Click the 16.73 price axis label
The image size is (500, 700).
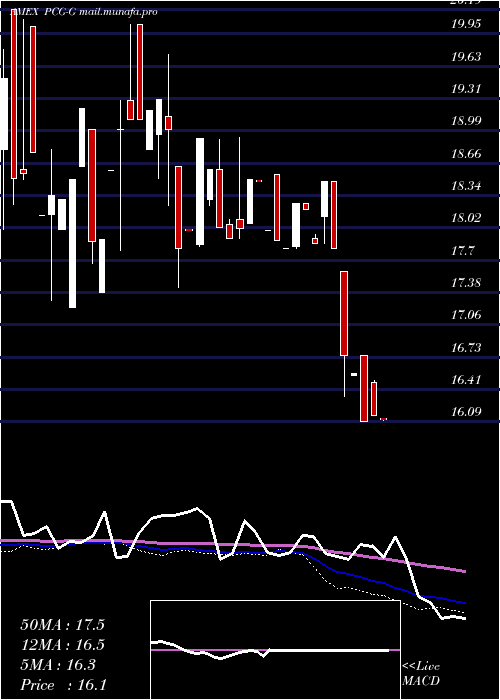[x=466, y=348]
